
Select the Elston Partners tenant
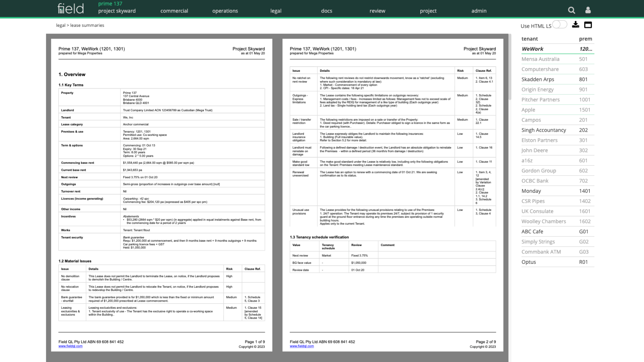tap(557, 140)
